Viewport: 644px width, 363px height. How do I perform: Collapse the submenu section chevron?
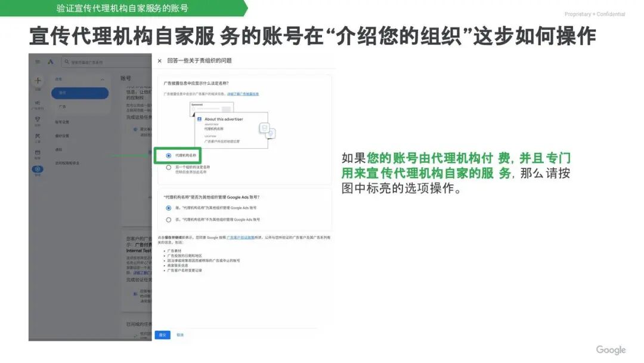click(103, 79)
